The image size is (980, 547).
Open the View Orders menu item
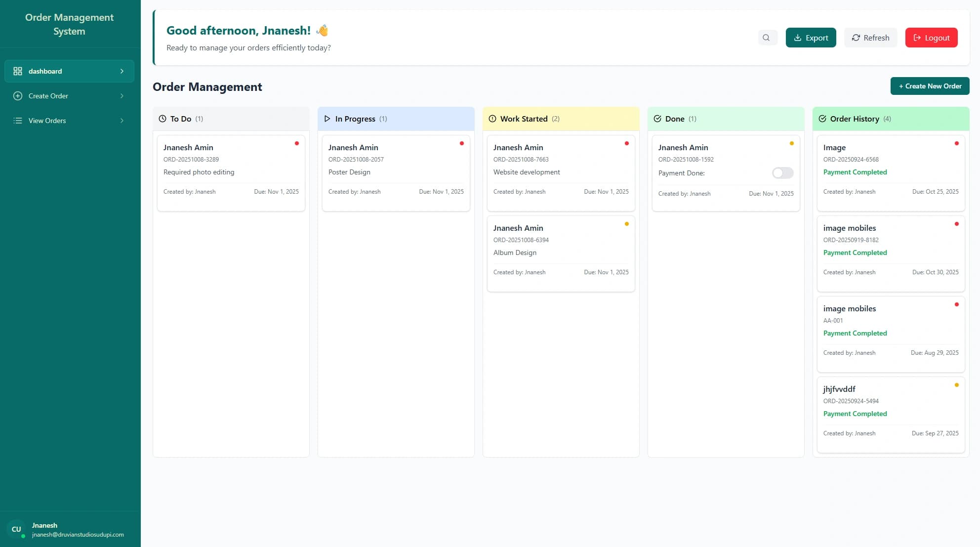47,120
